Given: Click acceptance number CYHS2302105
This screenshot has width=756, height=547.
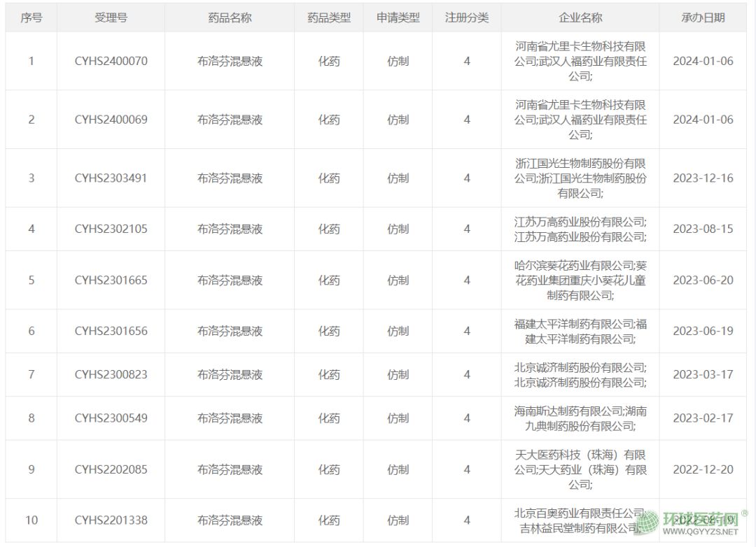Looking at the screenshot, I should 111,229.
